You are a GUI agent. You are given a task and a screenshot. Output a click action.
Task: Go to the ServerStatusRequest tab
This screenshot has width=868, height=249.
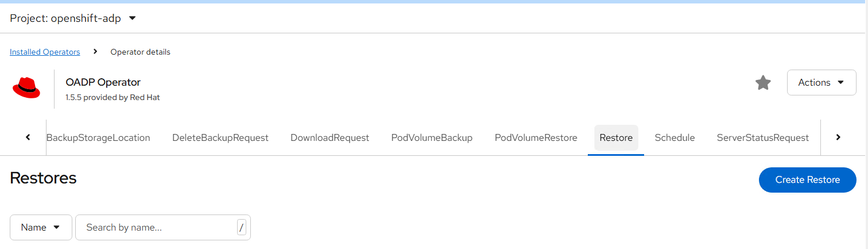(x=762, y=138)
